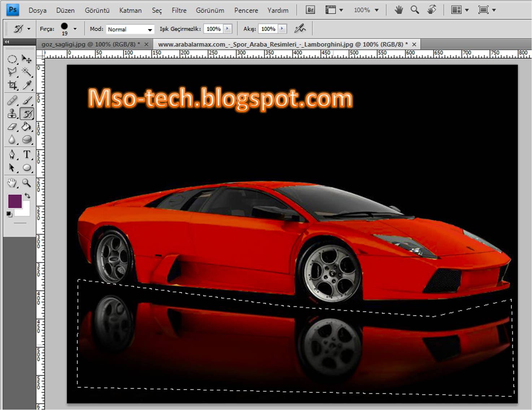Select the Ellipse shape tool
Image resolution: width=532 pixels, height=410 pixels.
[x=27, y=168]
